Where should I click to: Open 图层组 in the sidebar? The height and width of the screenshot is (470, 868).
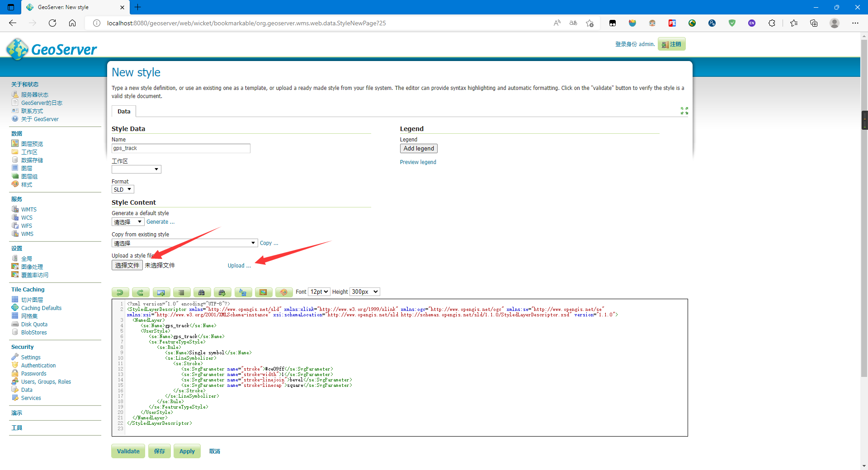click(29, 177)
